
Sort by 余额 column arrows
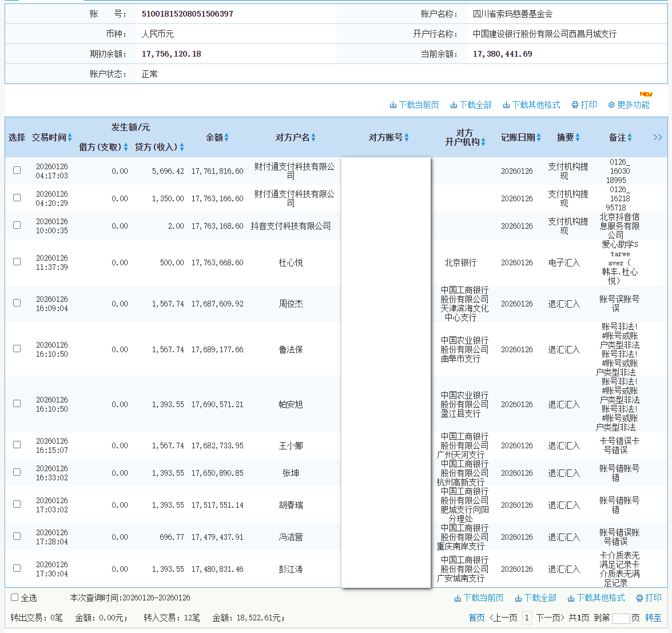click(226, 138)
